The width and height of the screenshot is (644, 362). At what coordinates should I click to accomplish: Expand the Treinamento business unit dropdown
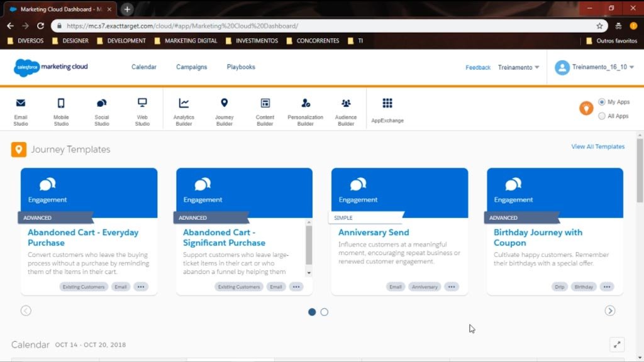coord(519,67)
